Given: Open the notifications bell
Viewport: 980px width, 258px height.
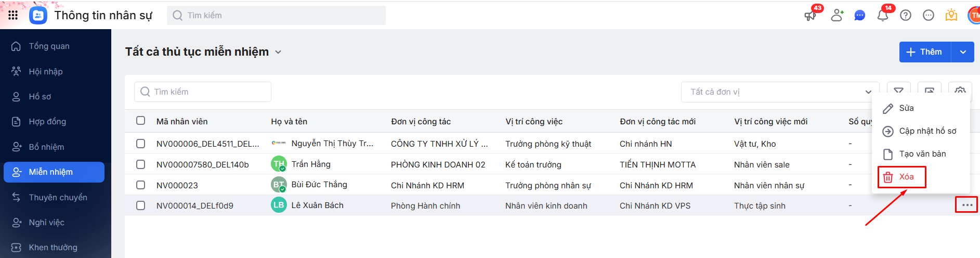Looking at the screenshot, I should [882, 16].
